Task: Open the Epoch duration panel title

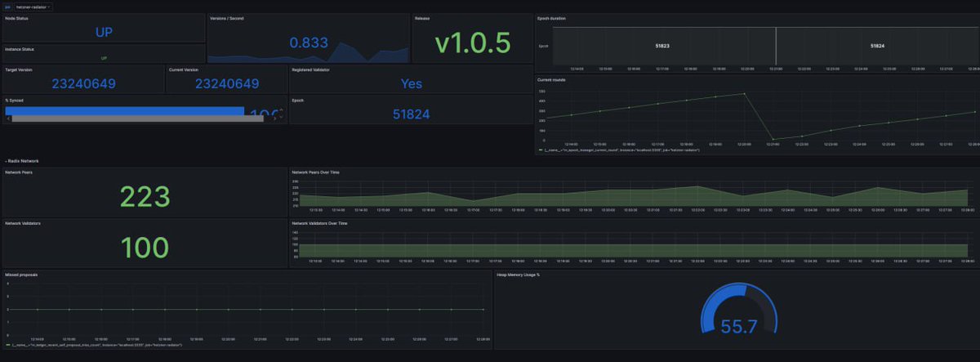Action: (x=551, y=18)
